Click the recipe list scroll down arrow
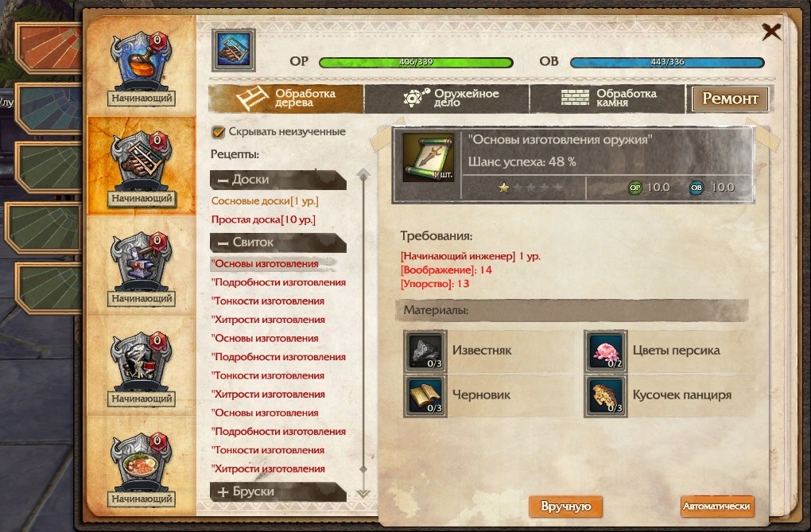The width and height of the screenshot is (811, 532). pyautogui.click(x=363, y=493)
